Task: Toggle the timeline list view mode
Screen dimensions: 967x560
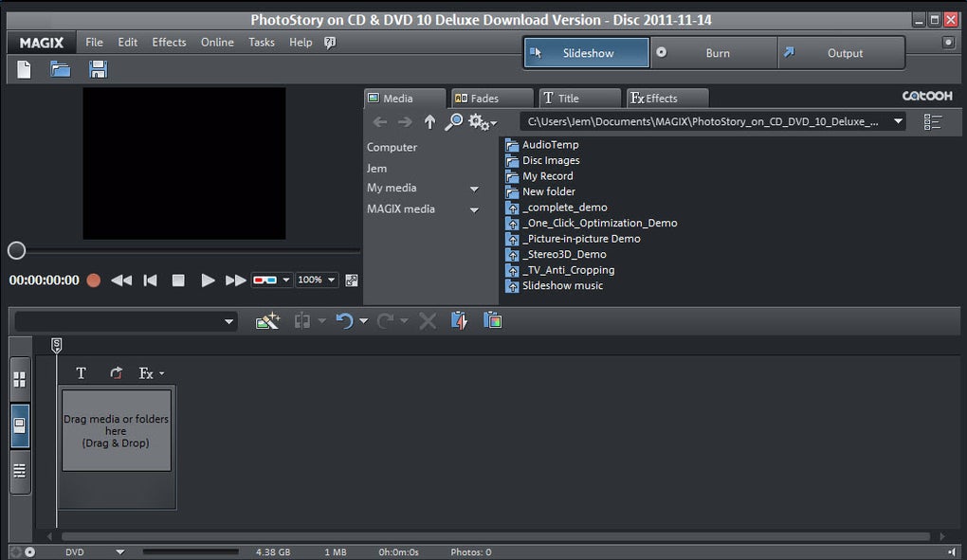Action: 20,471
